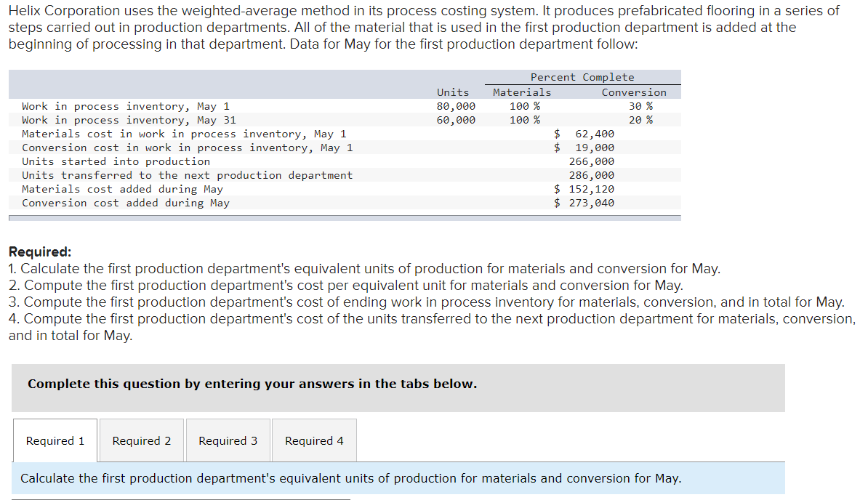
Task: Switch to the Required 2 tab
Action: coord(141,440)
